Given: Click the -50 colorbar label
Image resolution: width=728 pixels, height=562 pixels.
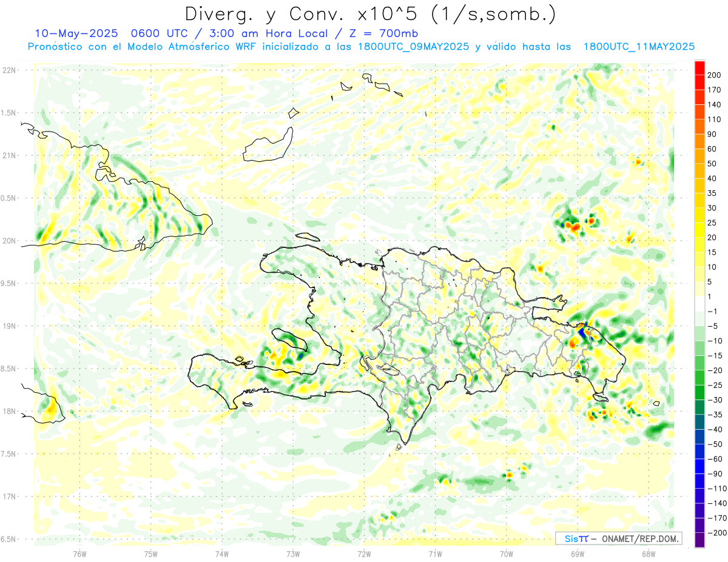Looking at the screenshot, I should click(x=715, y=444).
